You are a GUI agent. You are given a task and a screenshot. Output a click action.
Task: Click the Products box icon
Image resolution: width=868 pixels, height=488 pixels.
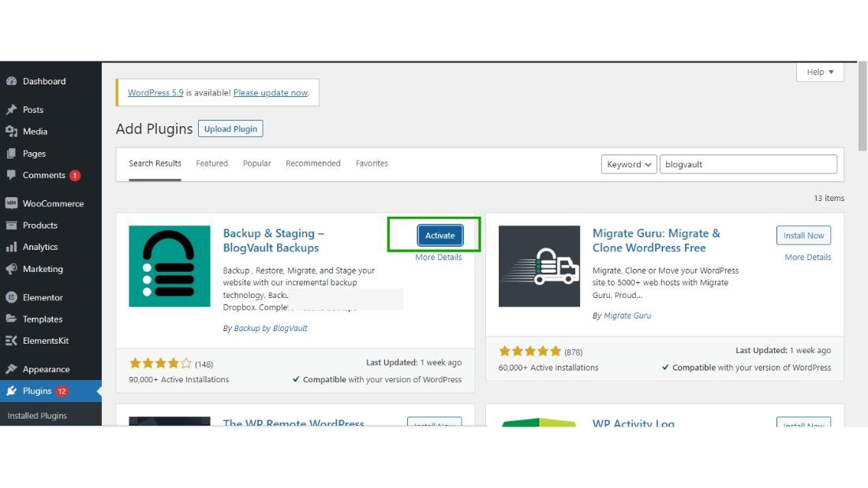(11, 225)
